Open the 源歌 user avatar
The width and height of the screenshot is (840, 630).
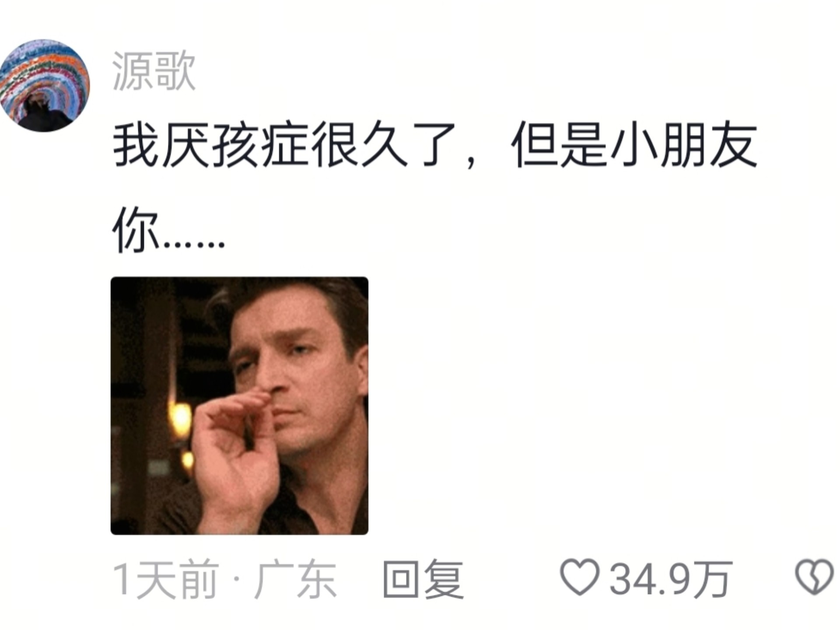44,85
